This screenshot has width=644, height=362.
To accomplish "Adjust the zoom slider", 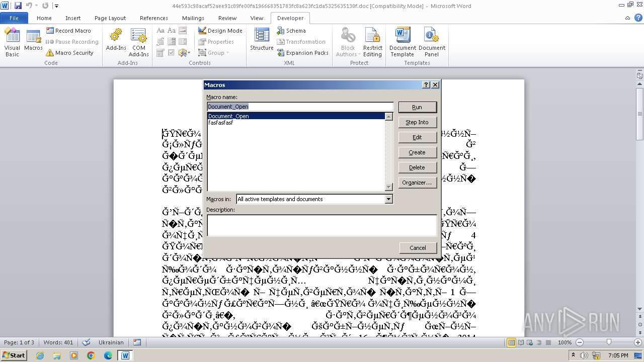I will (608, 342).
